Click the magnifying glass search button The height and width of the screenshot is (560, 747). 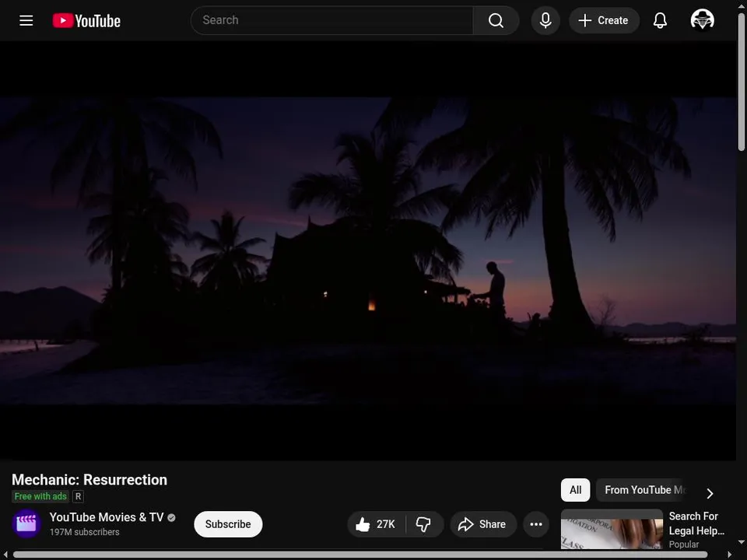[496, 20]
